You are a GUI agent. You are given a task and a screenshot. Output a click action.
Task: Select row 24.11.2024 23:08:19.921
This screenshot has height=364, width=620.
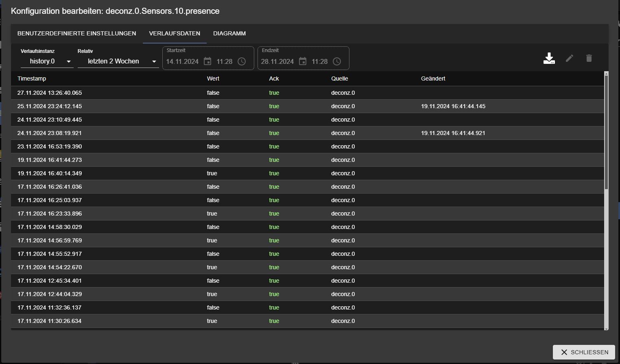coord(307,133)
